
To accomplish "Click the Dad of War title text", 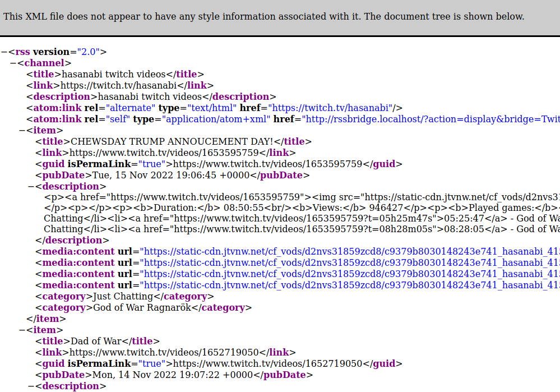I will pyautogui.click(x=96, y=342).
